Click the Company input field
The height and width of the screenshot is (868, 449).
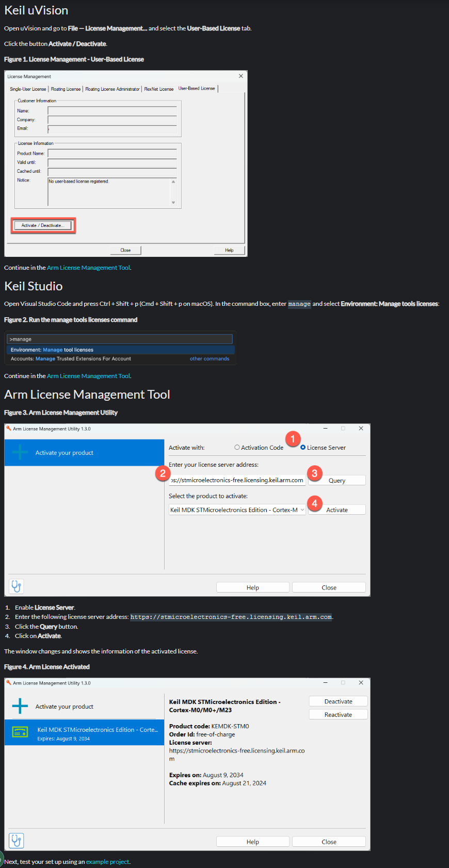pos(112,120)
